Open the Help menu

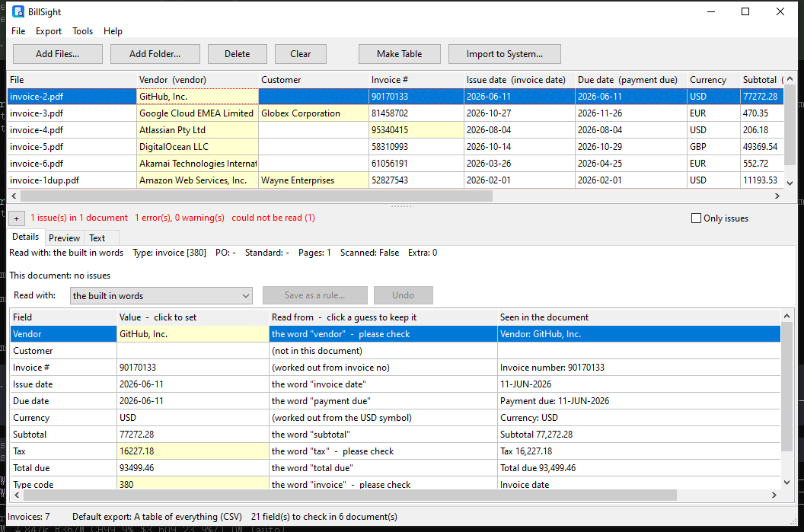[113, 31]
